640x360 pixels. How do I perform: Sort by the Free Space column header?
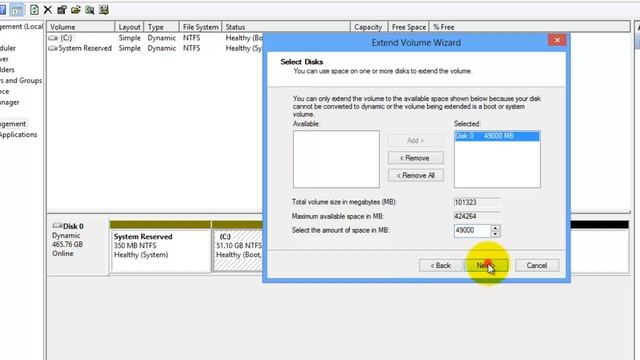(x=409, y=27)
